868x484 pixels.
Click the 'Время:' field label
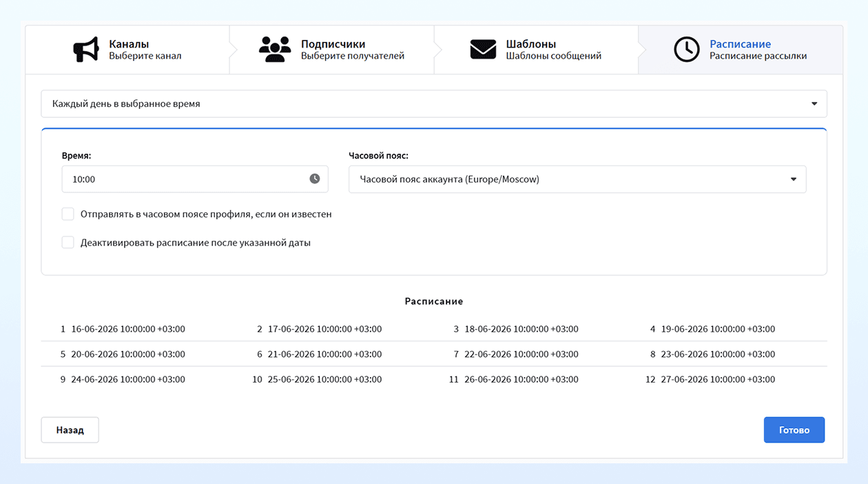point(76,156)
